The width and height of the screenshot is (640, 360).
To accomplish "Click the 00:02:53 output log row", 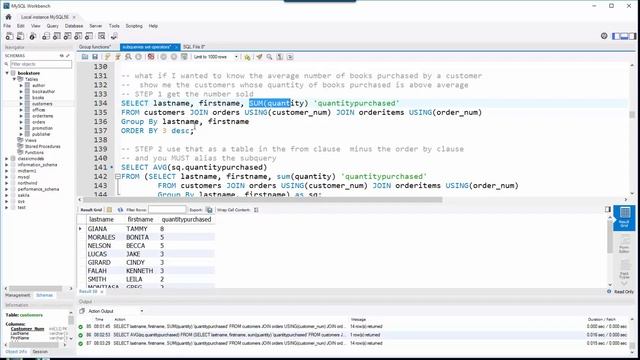I will (353, 335).
